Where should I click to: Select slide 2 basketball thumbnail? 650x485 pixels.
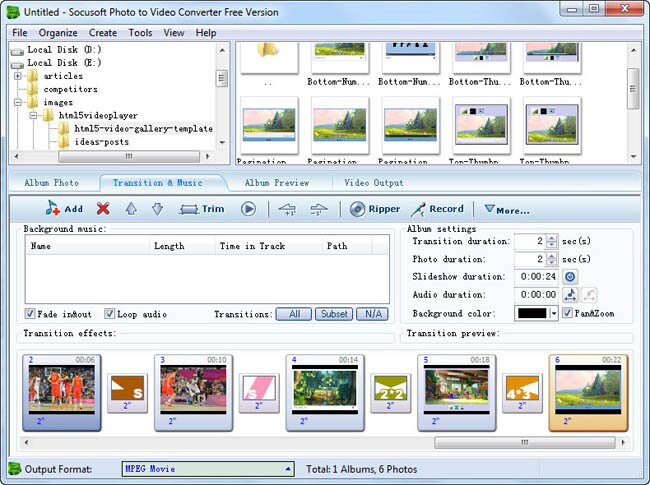(62, 392)
